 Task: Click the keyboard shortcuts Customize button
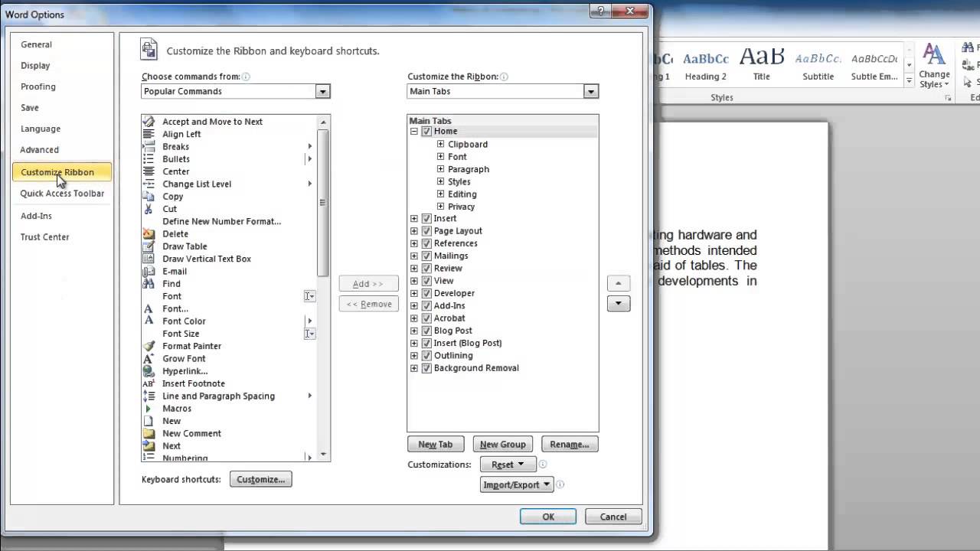[x=260, y=479]
